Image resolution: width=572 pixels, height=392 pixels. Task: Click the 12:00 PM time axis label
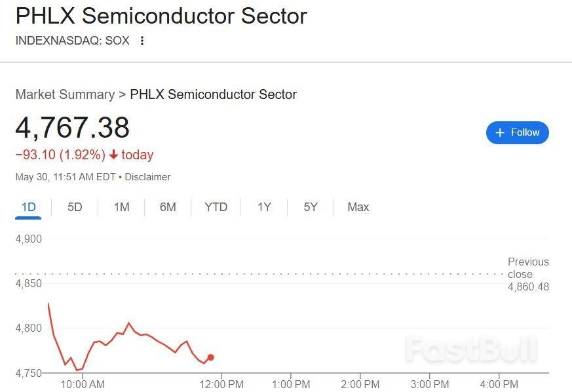221,384
